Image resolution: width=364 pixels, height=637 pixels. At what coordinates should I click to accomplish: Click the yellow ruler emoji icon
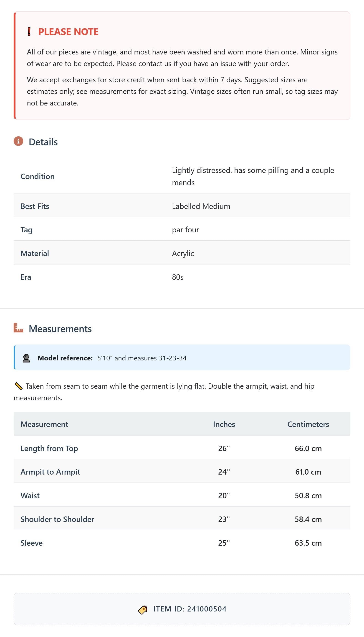[18, 386]
